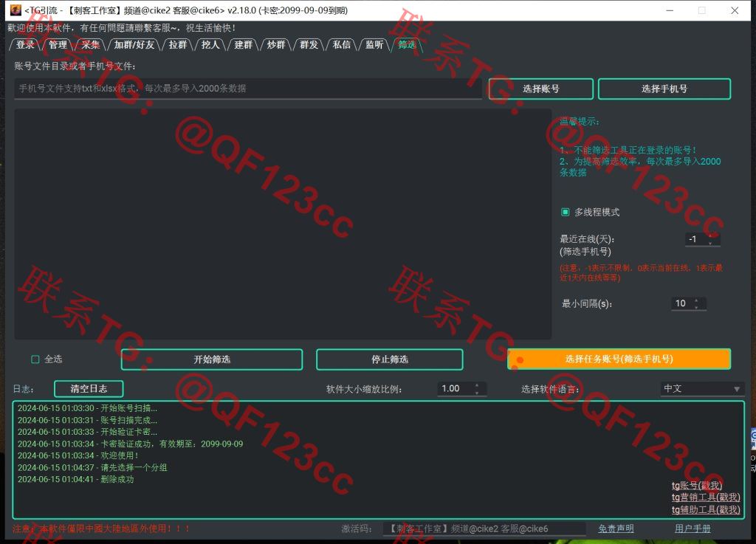Click log entry 欢迎使用！
Viewport: 756px width, 544px height.
(x=78, y=455)
